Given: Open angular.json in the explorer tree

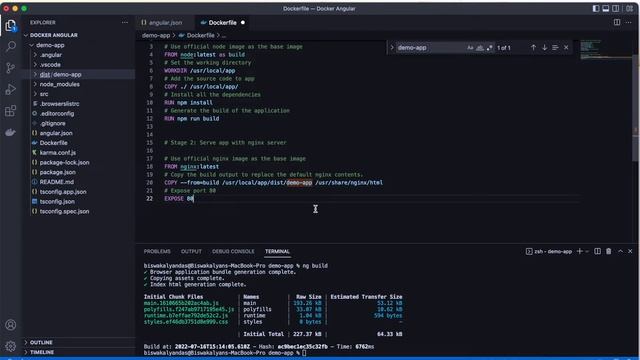Looking at the screenshot, I should coord(56,133).
